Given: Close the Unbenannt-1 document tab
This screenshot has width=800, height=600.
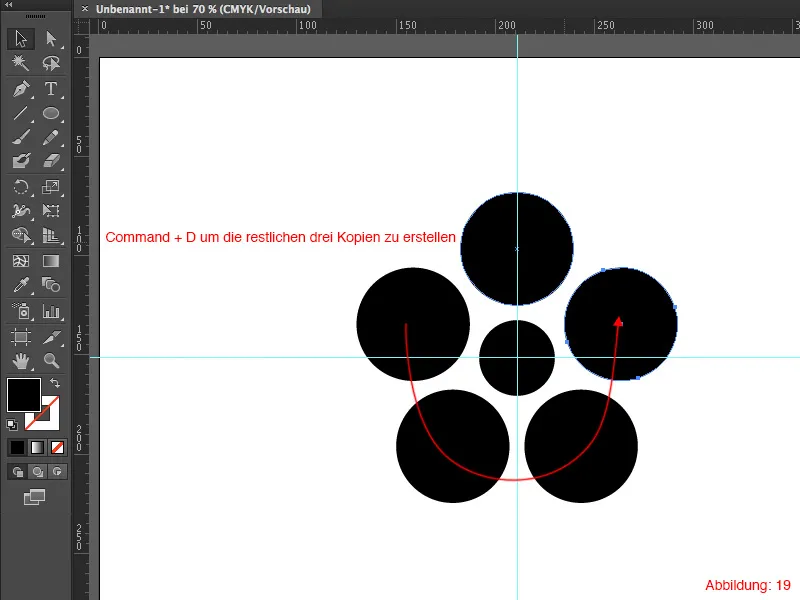Looking at the screenshot, I should coord(85,9).
